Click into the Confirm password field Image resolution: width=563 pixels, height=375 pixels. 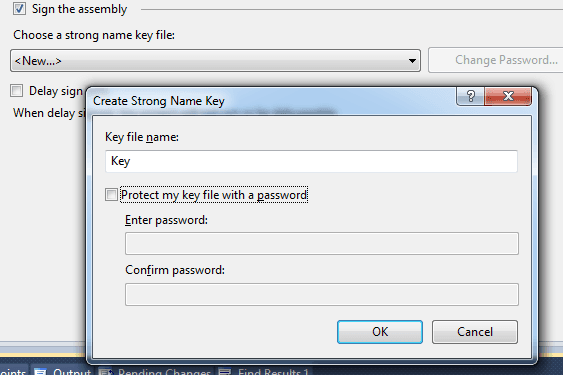point(322,295)
